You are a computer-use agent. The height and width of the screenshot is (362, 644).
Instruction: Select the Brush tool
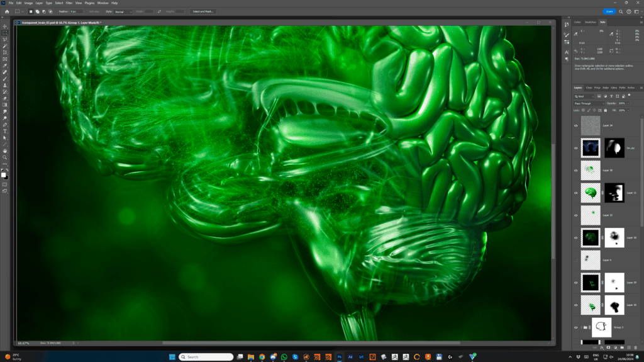[x=4, y=78]
